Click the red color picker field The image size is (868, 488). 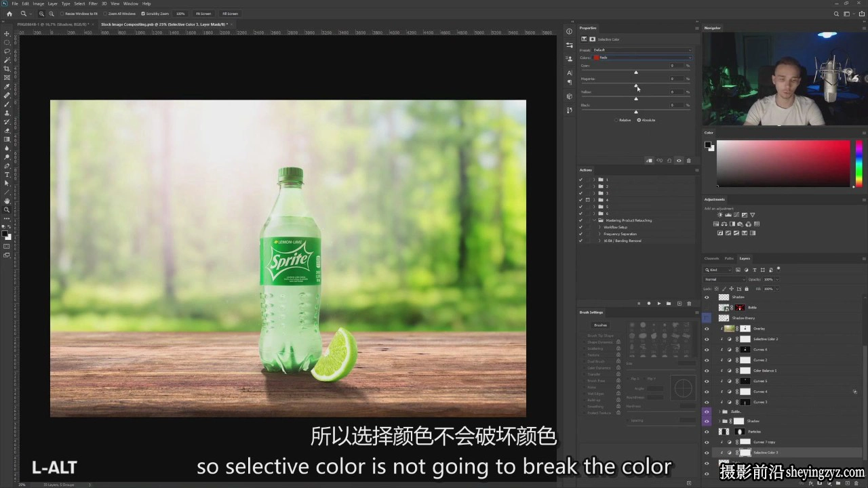point(783,163)
